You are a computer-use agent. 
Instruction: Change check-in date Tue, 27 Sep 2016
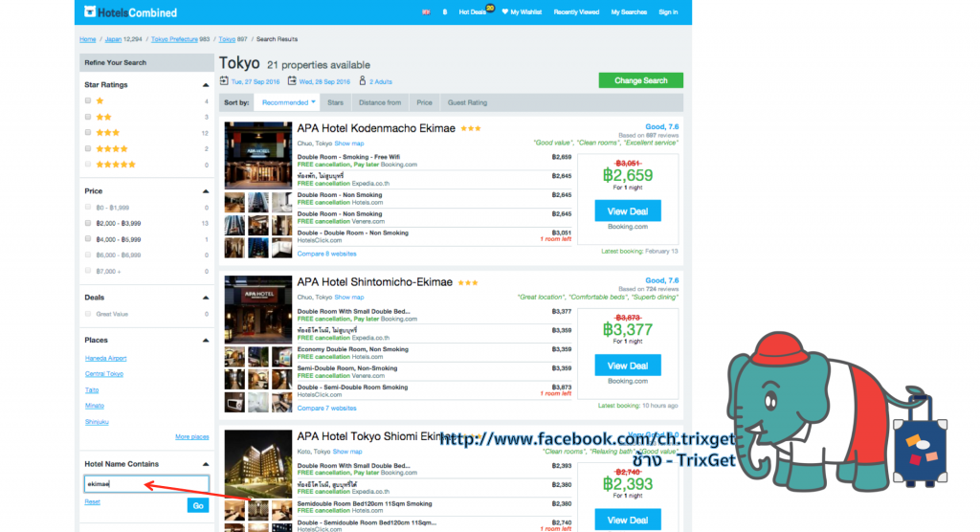pos(256,82)
